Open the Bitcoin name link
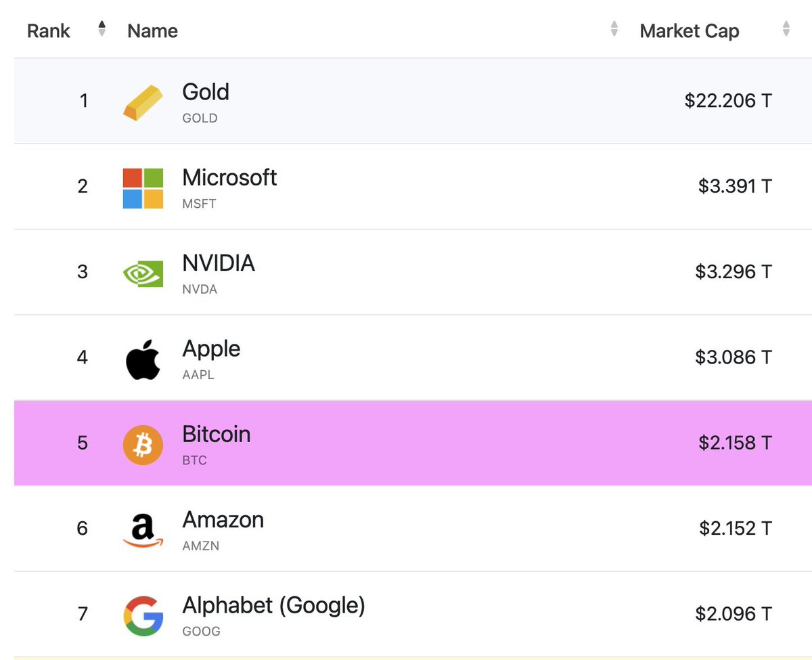812x660 pixels. pos(217,434)
